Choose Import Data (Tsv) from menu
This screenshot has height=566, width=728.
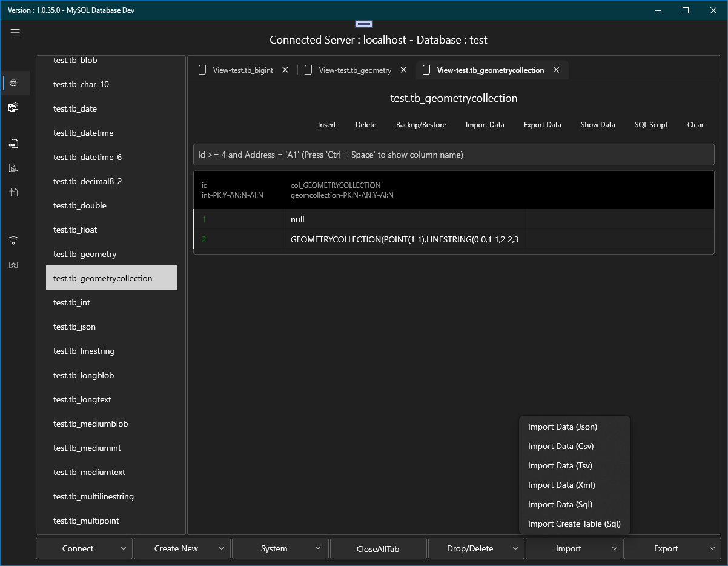click(x=575, y=465)
